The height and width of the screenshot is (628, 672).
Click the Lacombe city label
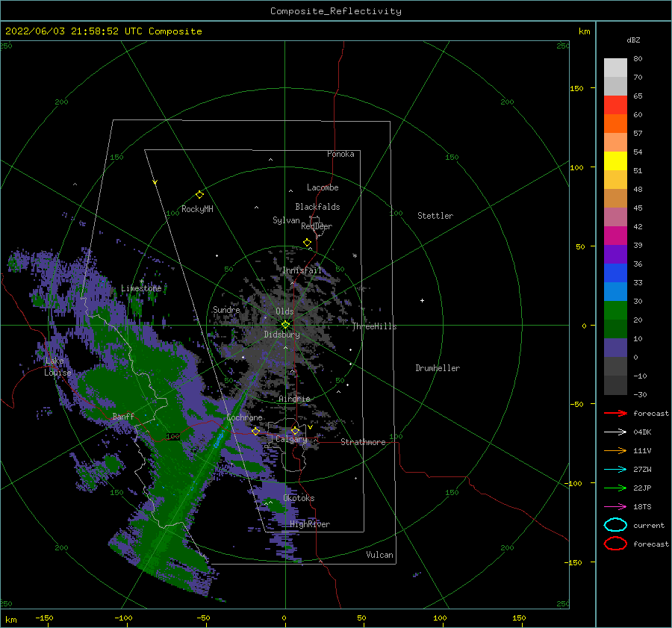[x=323, y=187]
